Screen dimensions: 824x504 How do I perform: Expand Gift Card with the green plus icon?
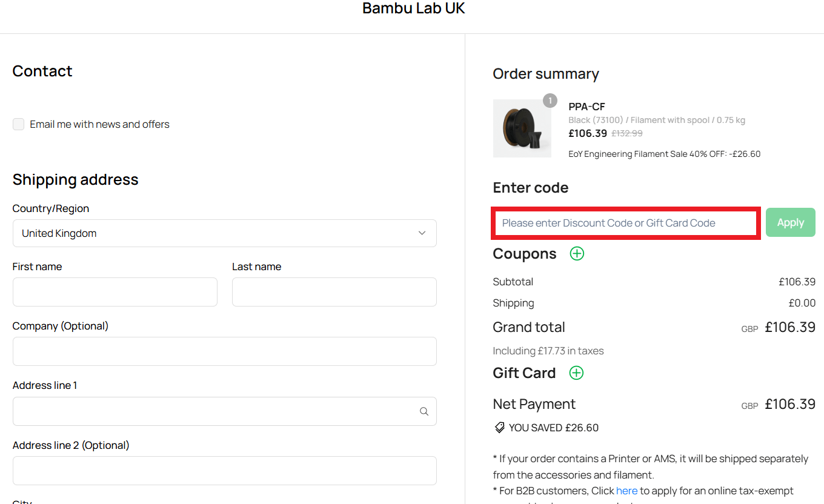576,373
